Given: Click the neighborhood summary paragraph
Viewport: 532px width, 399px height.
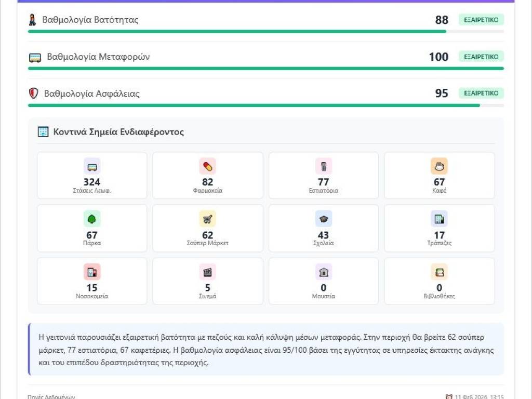Looking at the screenshot, I should coord(265,349).
